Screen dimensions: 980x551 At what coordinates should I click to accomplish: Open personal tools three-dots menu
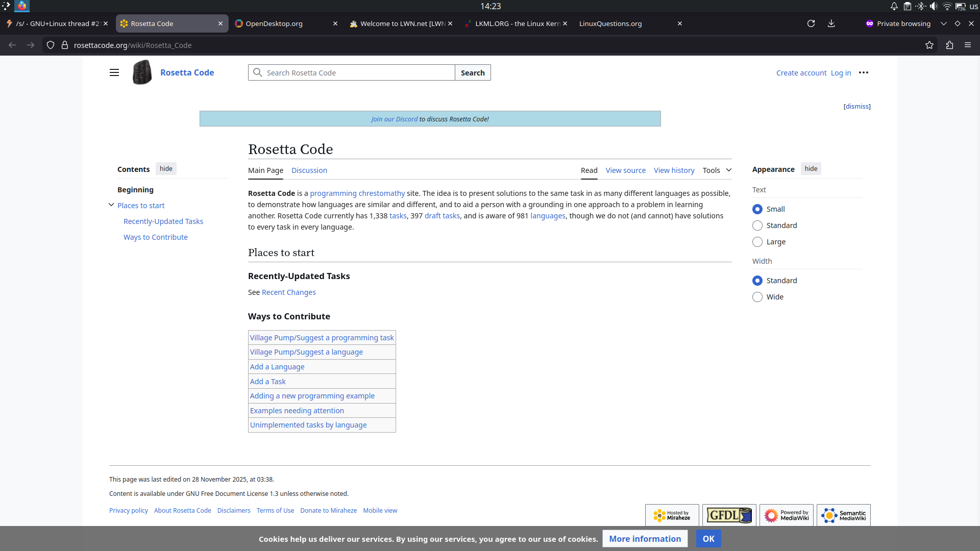tap(864, 72)
